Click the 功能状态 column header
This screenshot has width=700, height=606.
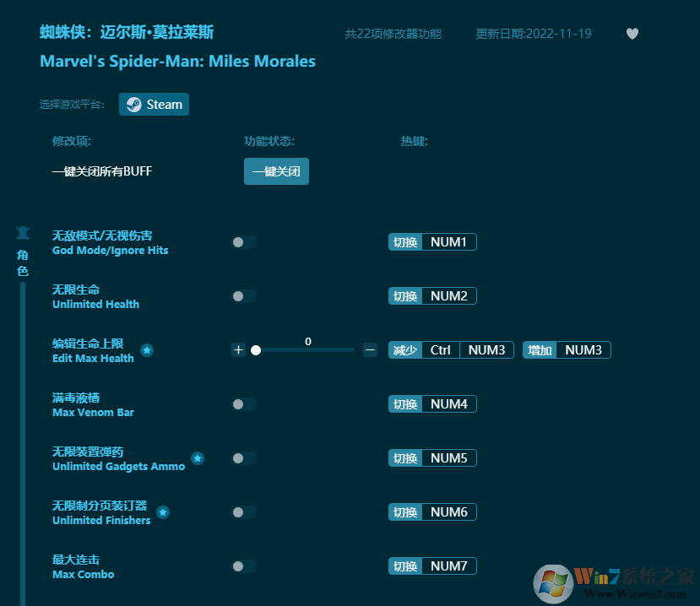tap(269, 141)
